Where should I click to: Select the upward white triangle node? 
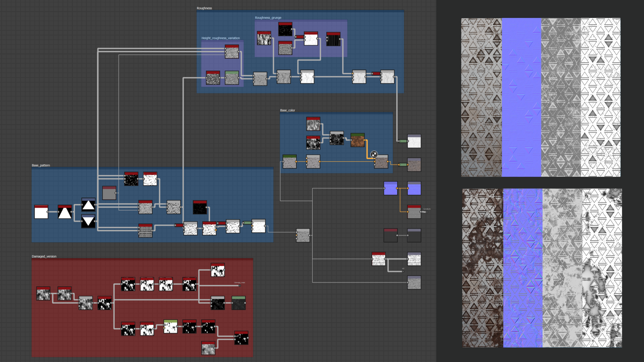pos(88,205)
